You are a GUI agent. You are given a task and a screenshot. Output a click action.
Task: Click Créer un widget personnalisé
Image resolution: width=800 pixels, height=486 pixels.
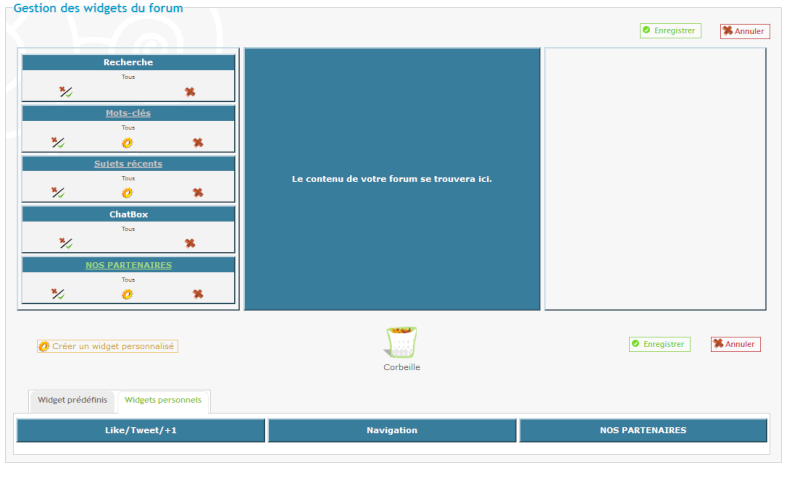pyautogui.click(x=107, y=346)
